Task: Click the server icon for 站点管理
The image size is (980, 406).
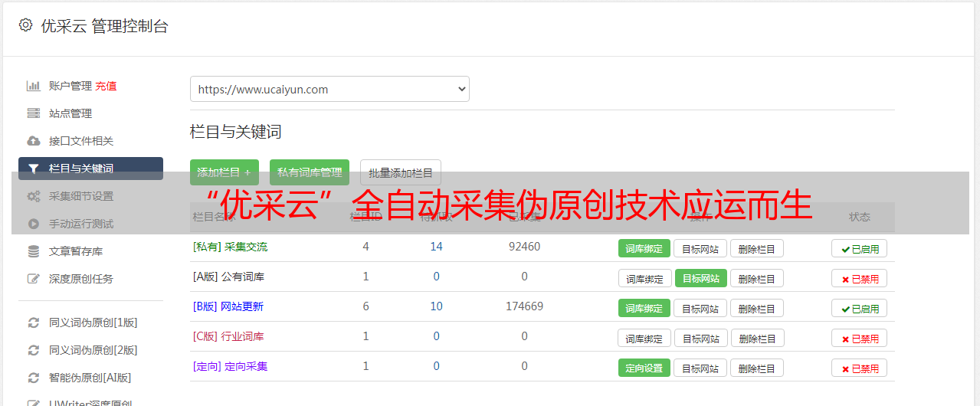Action: tap(34, 113)
